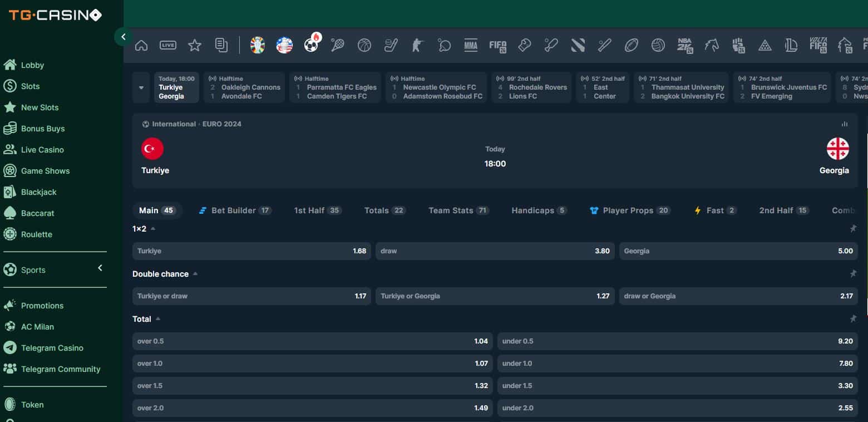Open the Rochedale Rovers vs Lions FC match
The image size is (868, 422).
(531, 87)
